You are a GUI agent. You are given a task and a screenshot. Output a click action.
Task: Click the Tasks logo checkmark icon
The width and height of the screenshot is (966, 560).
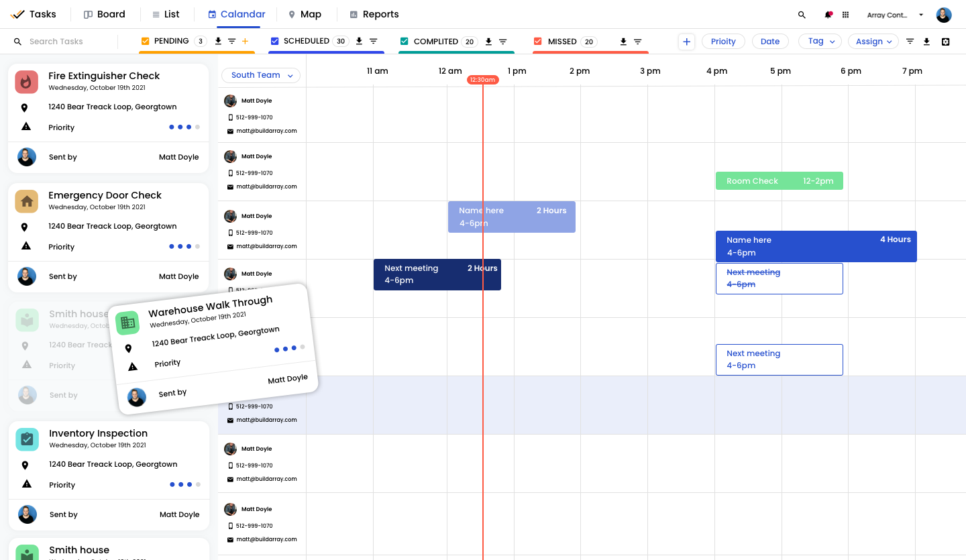click(17, 14)
